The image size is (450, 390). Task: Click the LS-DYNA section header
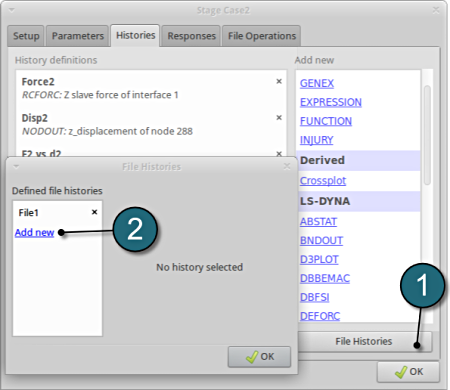coord(358,201)
